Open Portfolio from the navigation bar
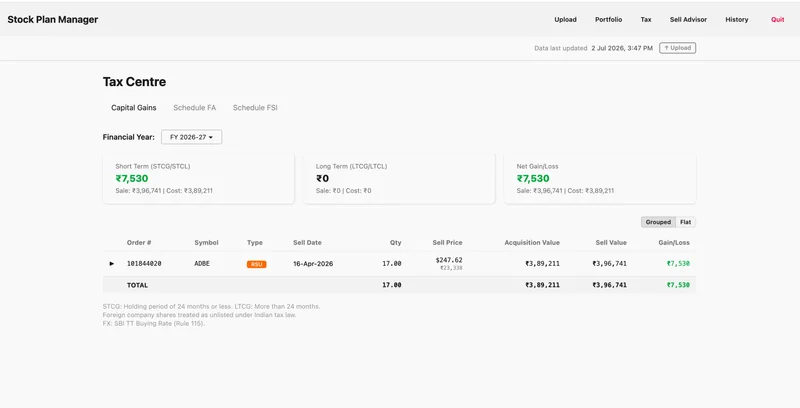This screenshot has width=800, height=408. 608,19
